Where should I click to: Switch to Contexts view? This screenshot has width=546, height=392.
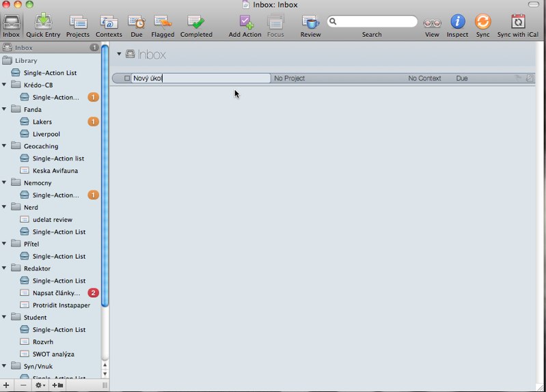pyautogui.click(x=109, y=26)
